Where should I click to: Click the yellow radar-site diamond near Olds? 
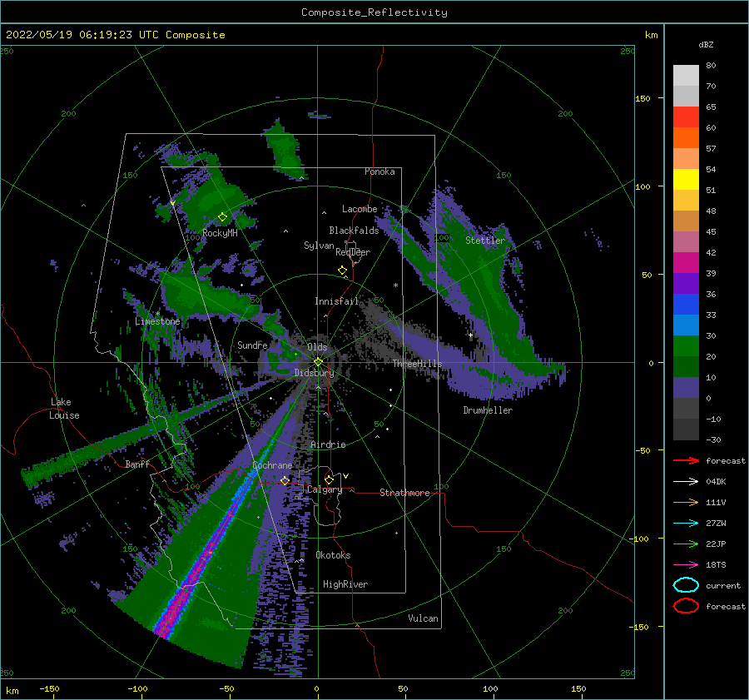pos(318,362)
